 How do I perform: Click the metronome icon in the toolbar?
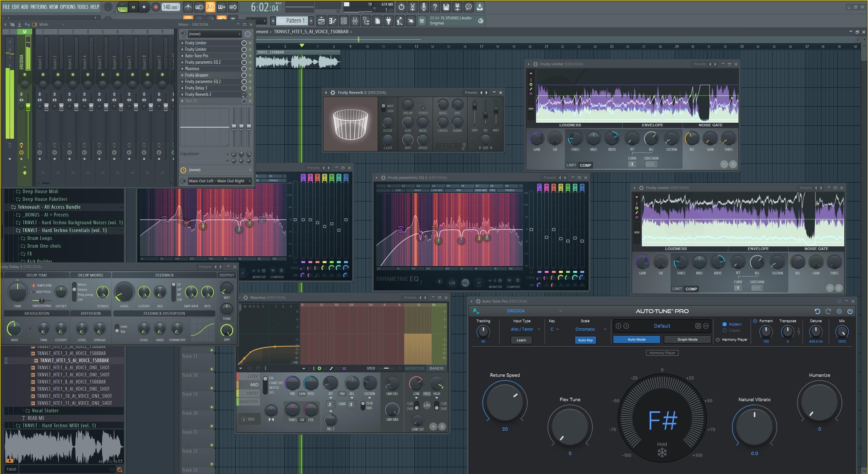(x=189, y=7)
